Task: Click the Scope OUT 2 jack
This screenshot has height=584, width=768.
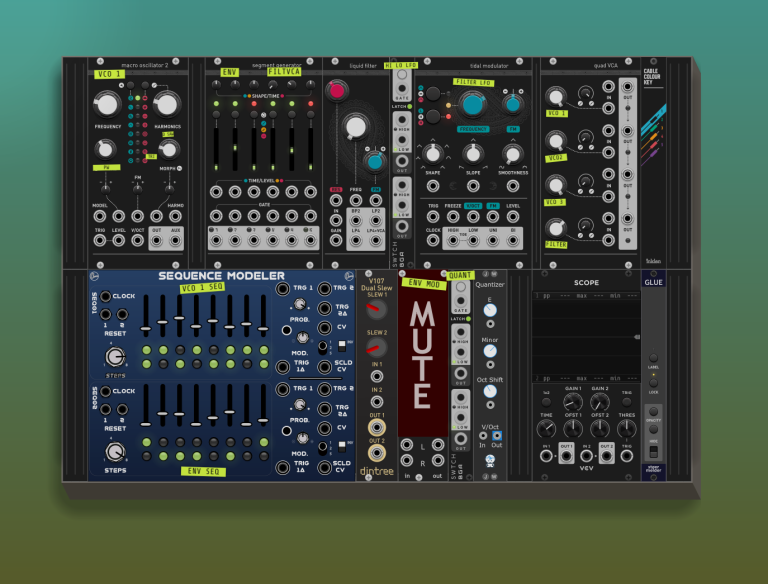Action: tap(606, 456)
